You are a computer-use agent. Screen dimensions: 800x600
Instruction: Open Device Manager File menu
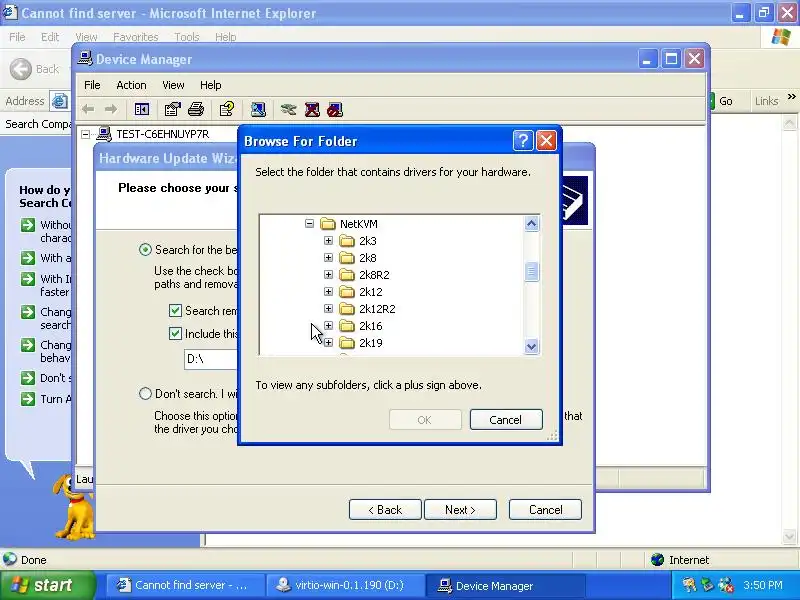click(92, 85)
